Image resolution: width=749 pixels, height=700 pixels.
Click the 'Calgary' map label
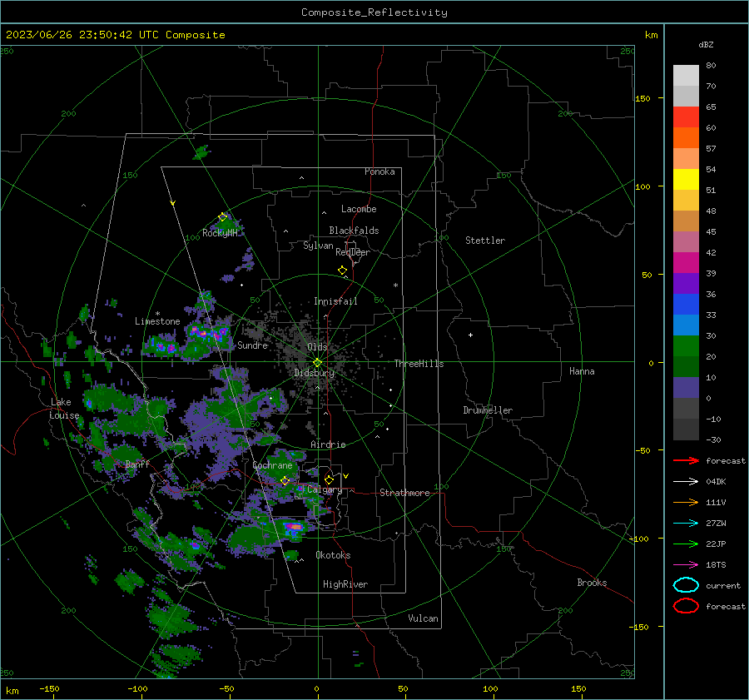tap(325, 489)
